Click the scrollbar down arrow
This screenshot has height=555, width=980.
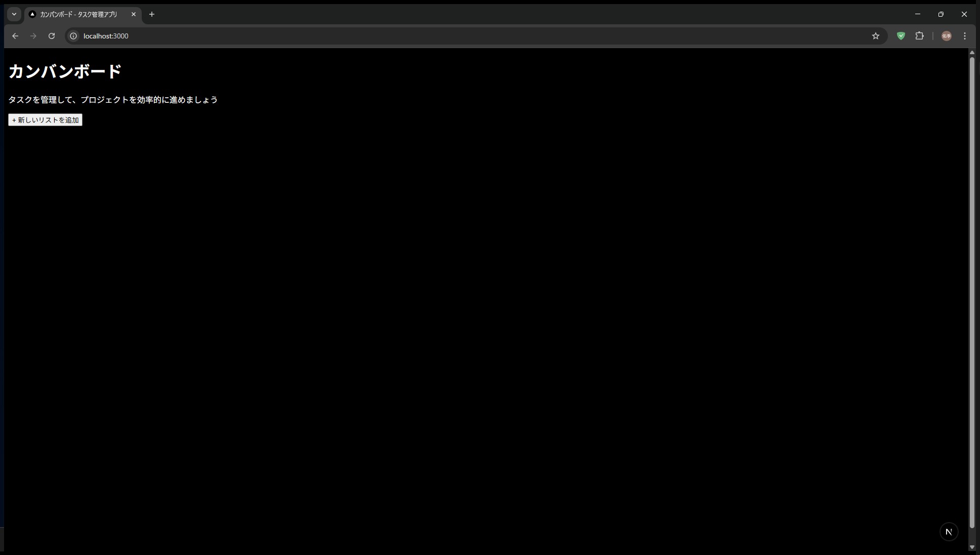tap(972, 547)
